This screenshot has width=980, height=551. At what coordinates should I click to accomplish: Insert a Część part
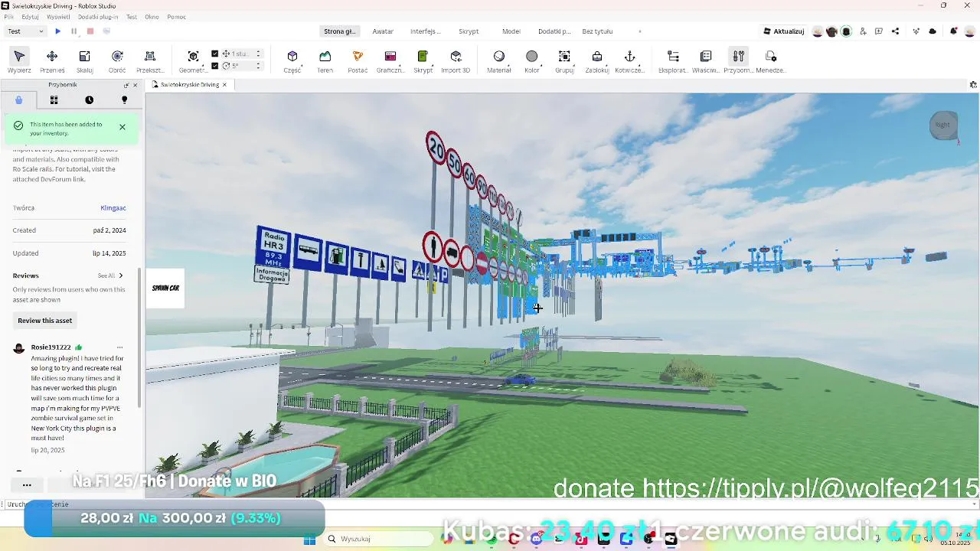coord(292,60)
